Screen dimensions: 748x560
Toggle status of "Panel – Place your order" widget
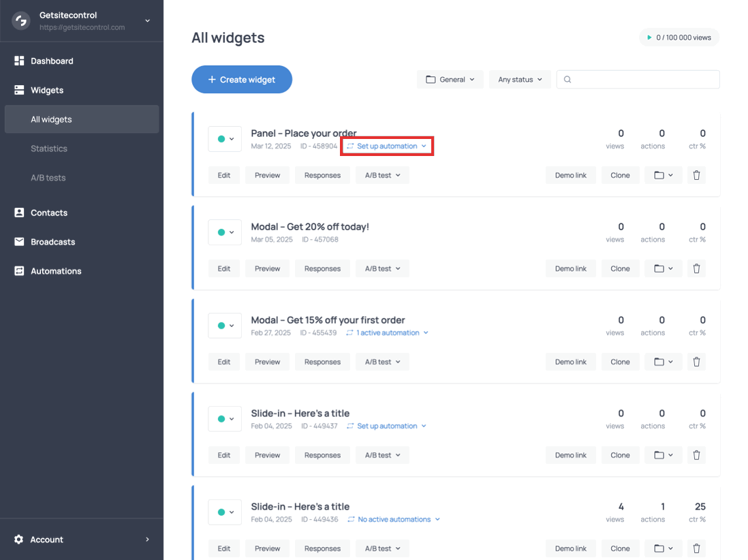point(225,139)
